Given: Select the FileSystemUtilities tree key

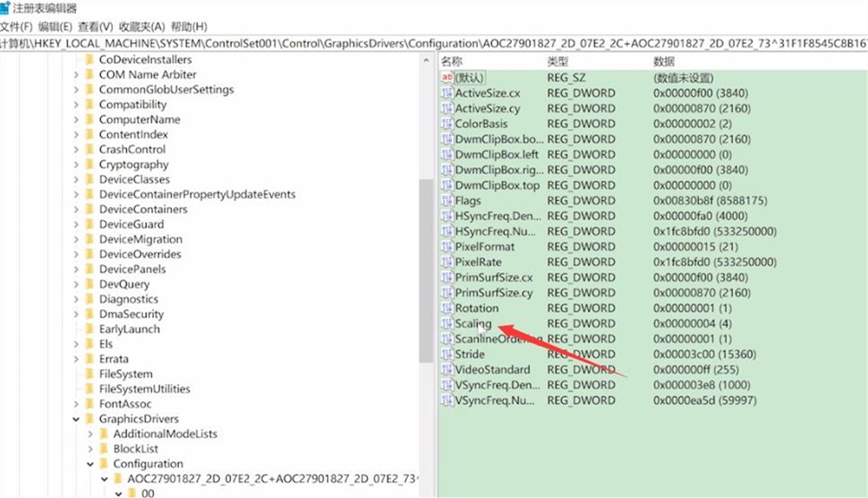Looking at the screenshot, I should click(x=144, y=389).
